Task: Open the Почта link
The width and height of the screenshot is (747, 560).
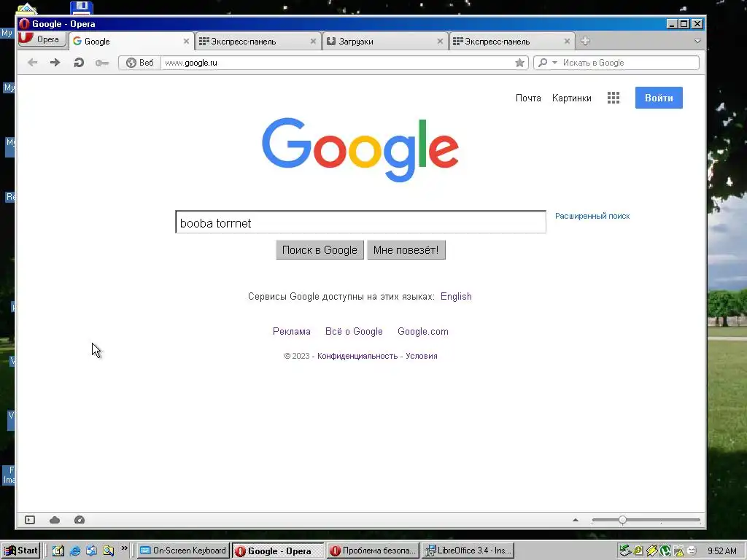Action: (528, 98)
